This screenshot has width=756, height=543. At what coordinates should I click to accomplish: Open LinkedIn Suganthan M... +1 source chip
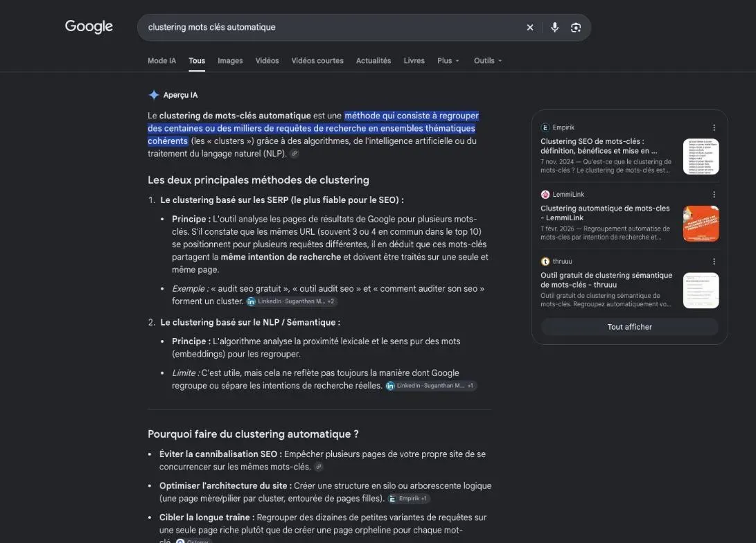pyautogui.click(x=430, y=386)
